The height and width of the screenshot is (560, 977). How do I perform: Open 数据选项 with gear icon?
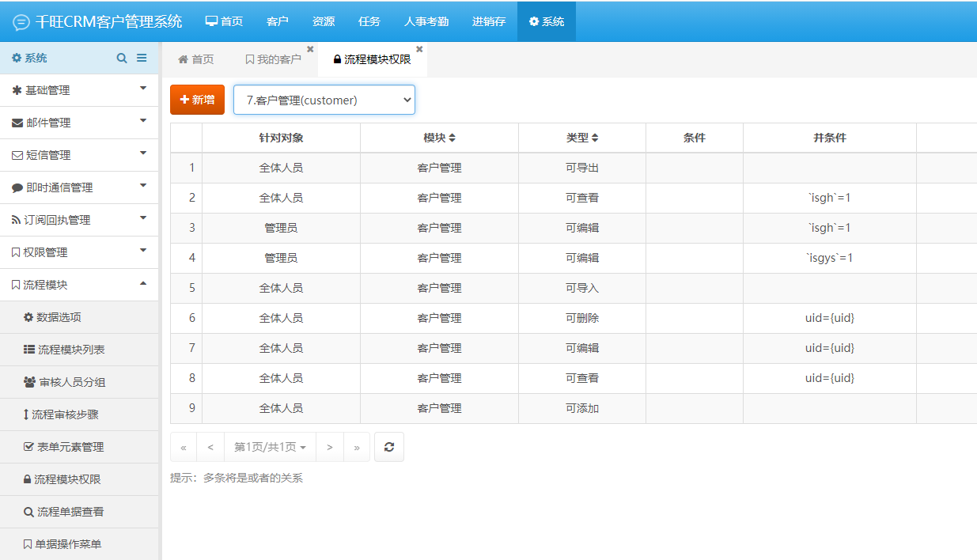coord(79,317)
